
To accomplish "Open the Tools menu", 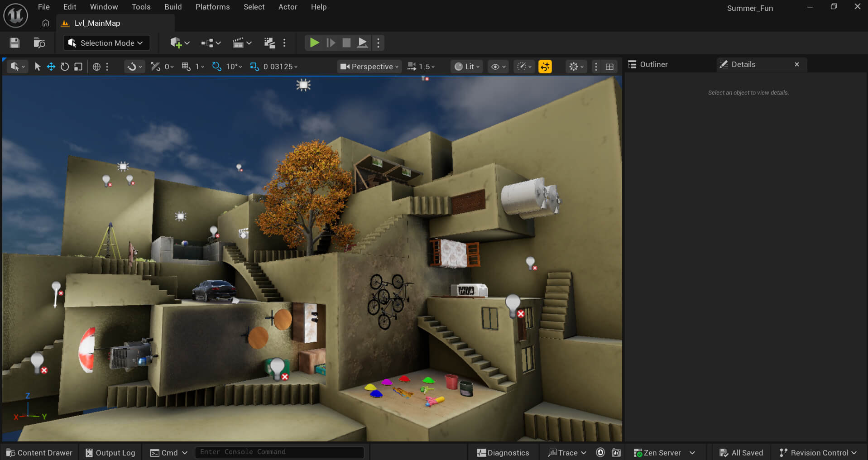I will pyautogui.click(x=141, y=7).
